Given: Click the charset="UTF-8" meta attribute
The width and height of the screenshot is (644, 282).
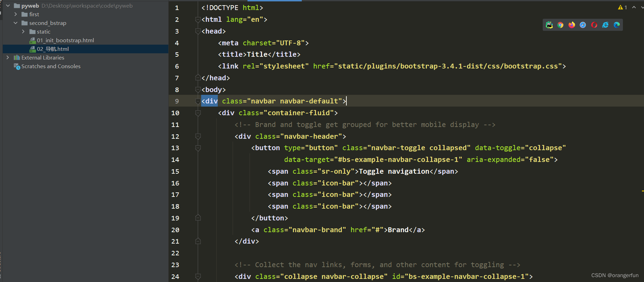Looking at the screenshot, I should (274, 43).
